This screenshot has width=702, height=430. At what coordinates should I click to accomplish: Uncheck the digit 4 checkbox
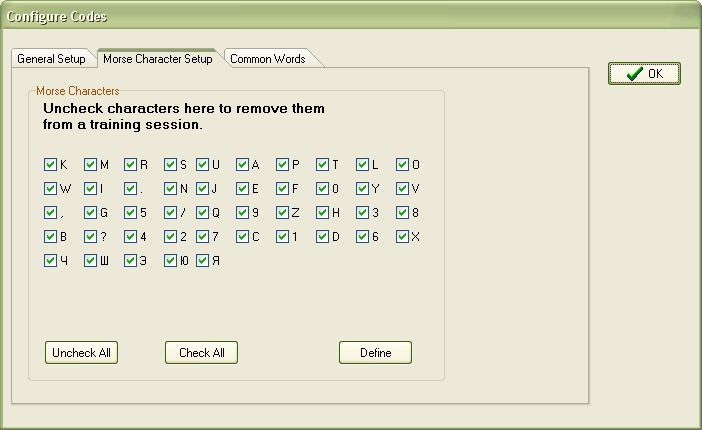pos(130,236)
